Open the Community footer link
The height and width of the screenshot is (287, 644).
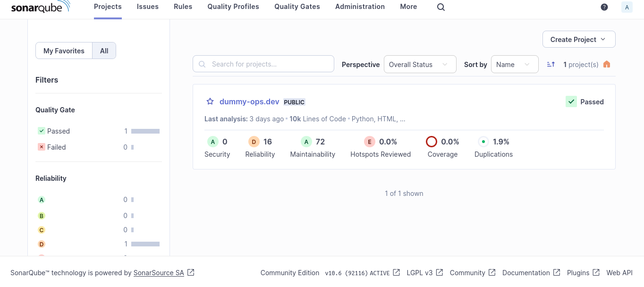(x=467, y=273)
